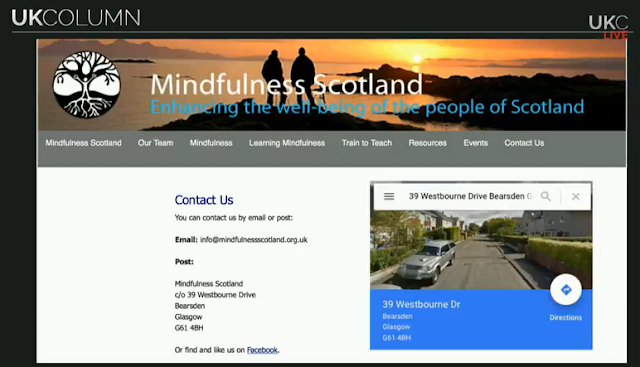The width and height of the screenshot is (640, 367).
Task: Click the Bearsden line in the postal address
Action: [x=190, y=306]
